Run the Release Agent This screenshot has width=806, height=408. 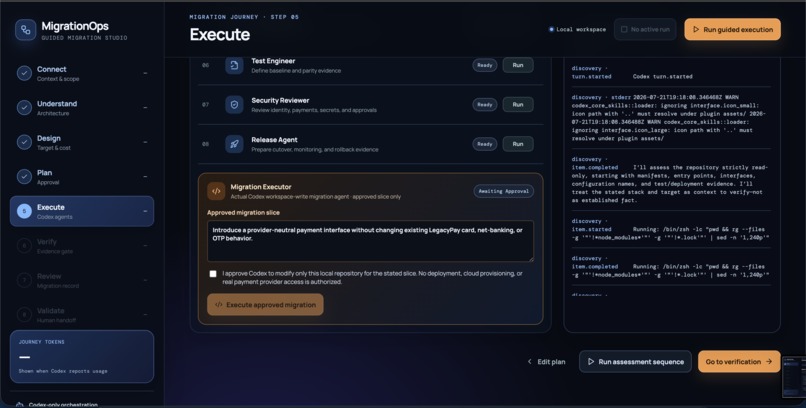pyautogui.click(x=518, y=144)
